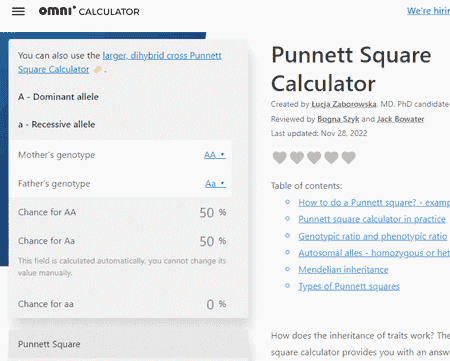Go to Mendelian inheritance section
The width and height of the screenshot is (450, 361).
[x=343, y=269]
